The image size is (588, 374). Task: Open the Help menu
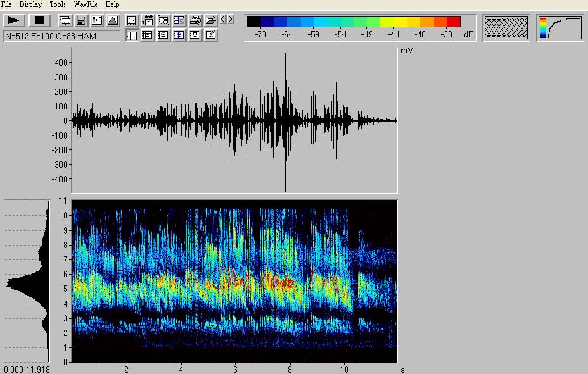[112, 4]
